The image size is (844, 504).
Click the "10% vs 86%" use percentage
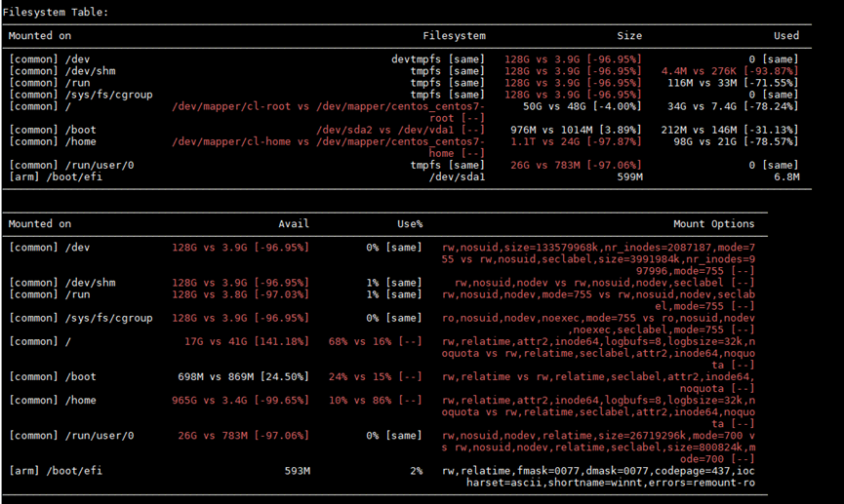(375, 400)
